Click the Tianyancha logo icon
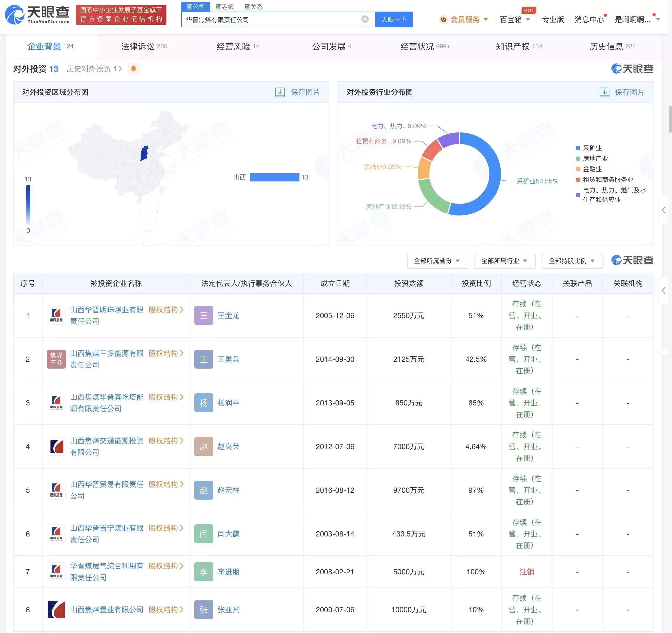Screen dimensions: 672x633 point(15,15)
